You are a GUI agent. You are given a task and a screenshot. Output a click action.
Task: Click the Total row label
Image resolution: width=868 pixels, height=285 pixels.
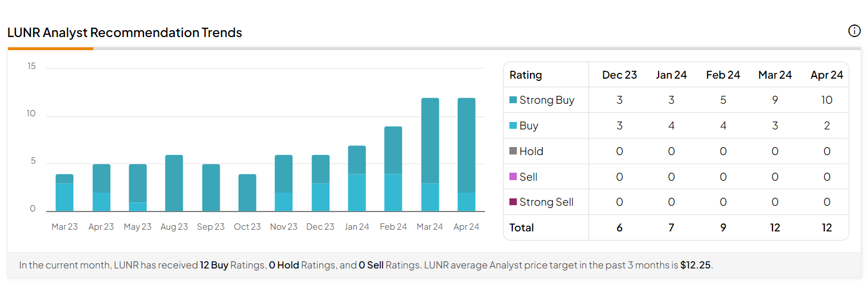[x=521, y=227]
